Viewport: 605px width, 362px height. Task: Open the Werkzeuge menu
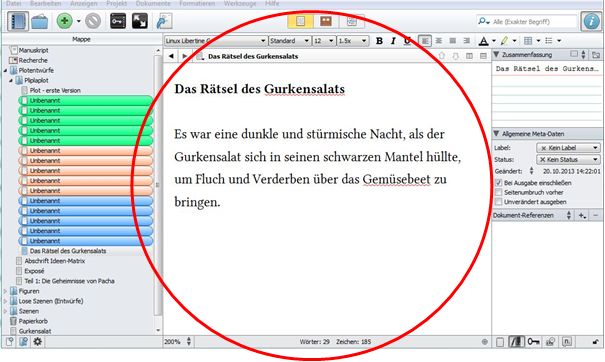(240, 3)
